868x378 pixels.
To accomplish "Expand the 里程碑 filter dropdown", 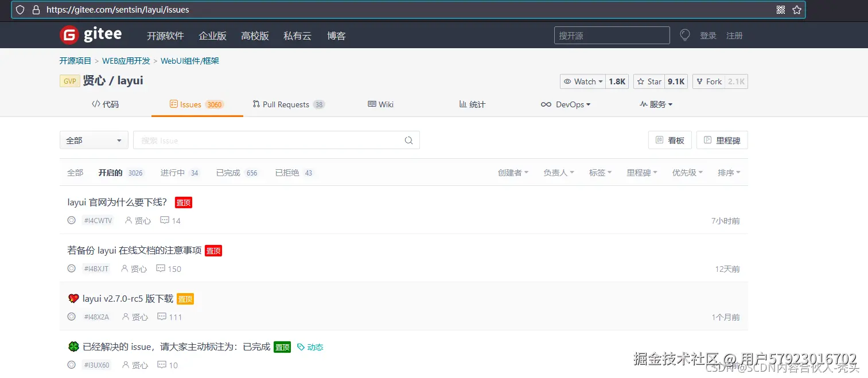I will (641, 173).
